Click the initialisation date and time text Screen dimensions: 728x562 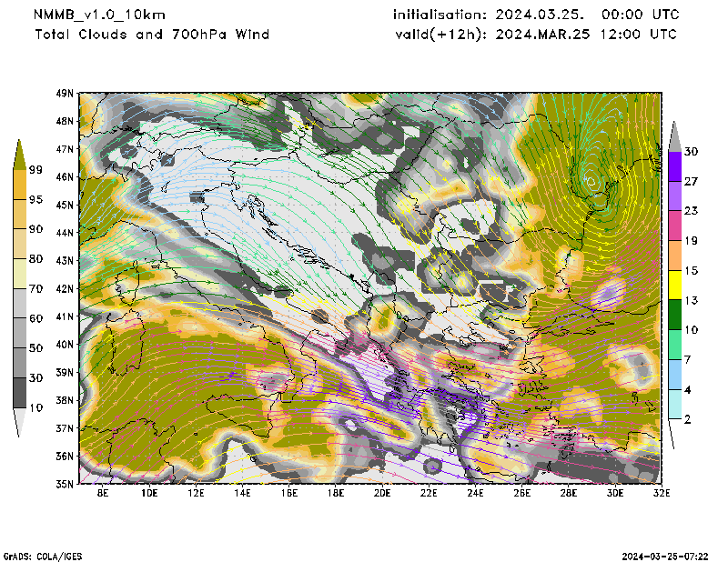[x=535, y=15]
